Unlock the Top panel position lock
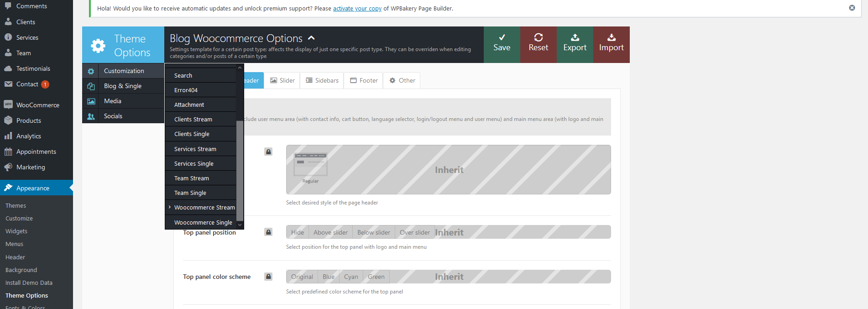868x309 pixels. coord(268,232)
